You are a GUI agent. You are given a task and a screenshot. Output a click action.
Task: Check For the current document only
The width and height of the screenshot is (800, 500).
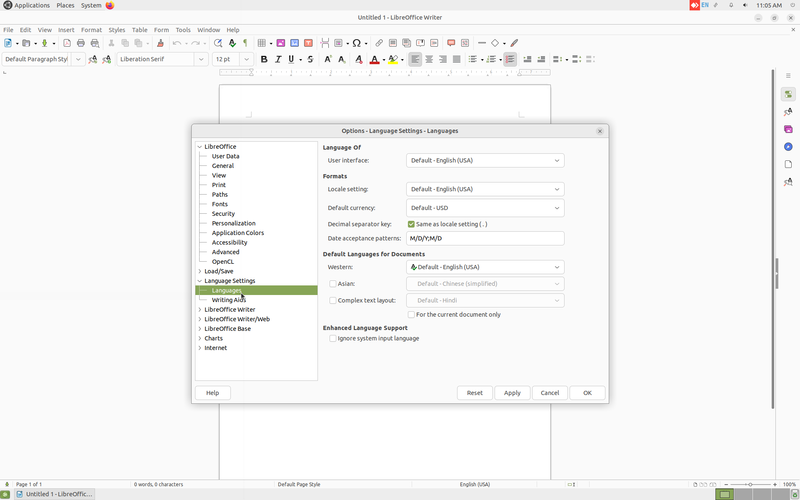pos(411,315)
